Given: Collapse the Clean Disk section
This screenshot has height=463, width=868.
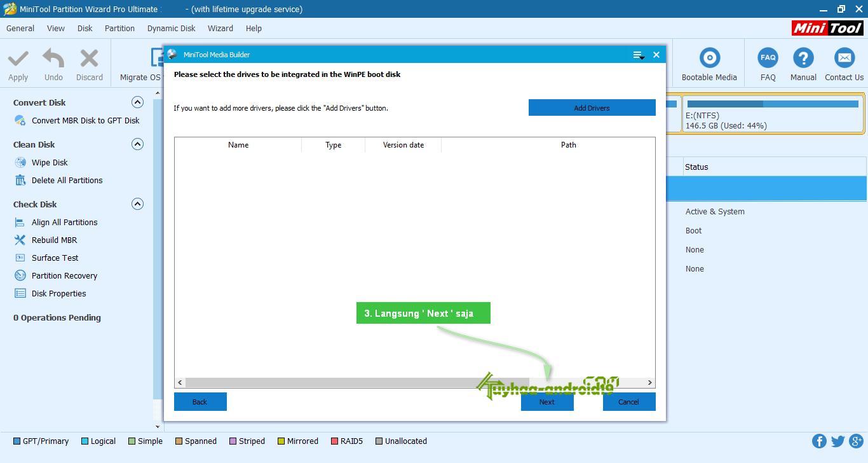Looking at the screenshot, I should pos(137,144).
